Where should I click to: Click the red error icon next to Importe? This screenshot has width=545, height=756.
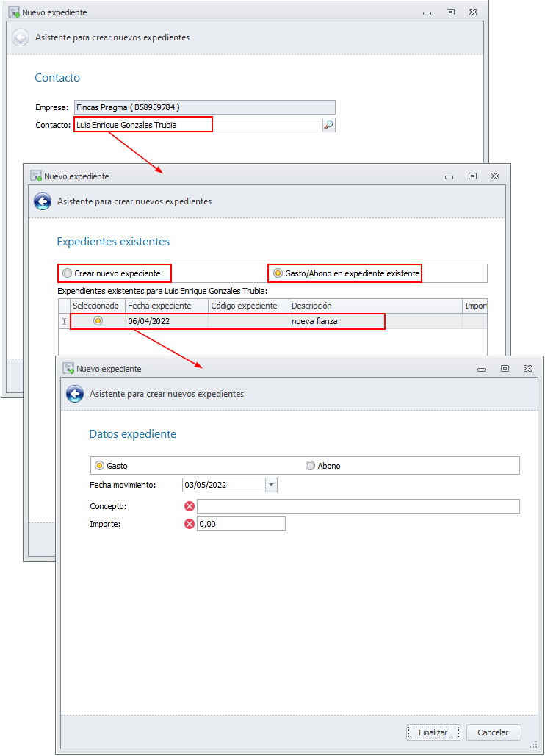click(190, 524)
